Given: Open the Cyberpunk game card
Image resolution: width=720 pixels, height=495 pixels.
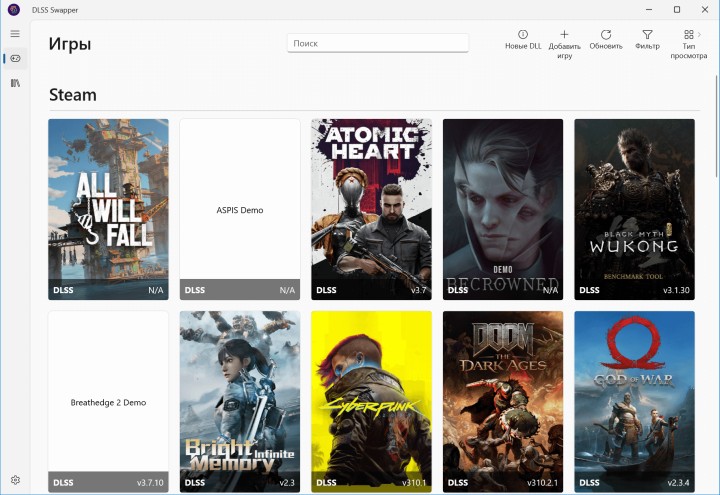Looking at the screenshot, I should click(371, 402).
